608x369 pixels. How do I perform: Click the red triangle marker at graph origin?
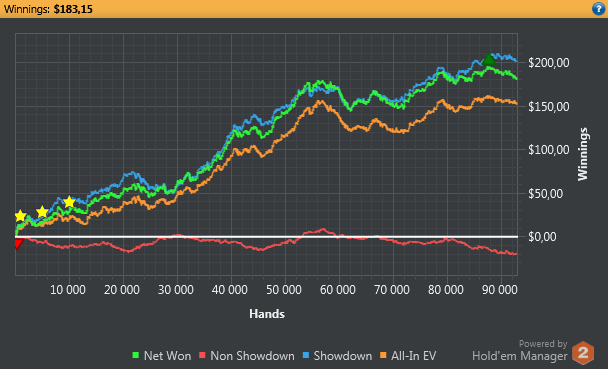point(18,243)
